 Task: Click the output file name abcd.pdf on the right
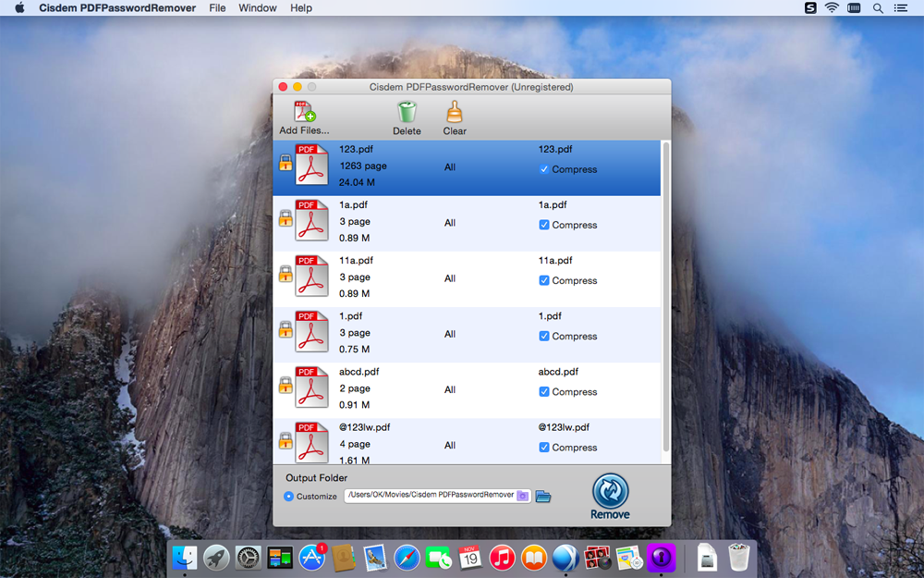coord(558,372)
